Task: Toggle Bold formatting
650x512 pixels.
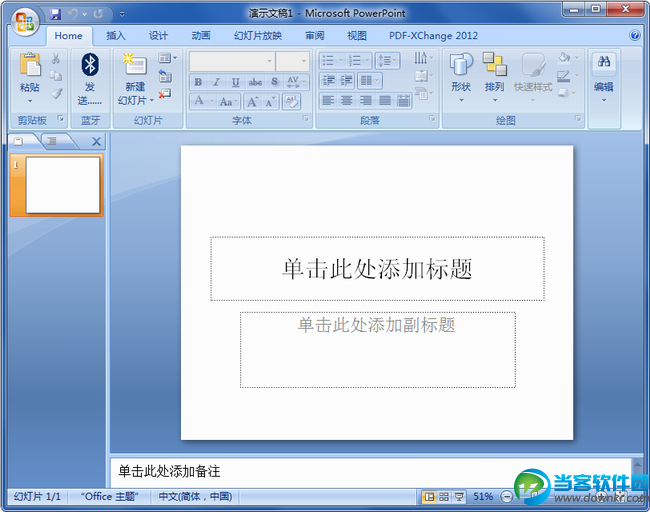Action: 198,82
